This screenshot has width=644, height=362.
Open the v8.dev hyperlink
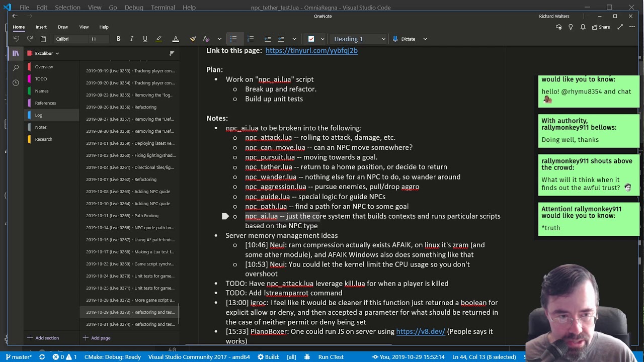tap(421, 331)
